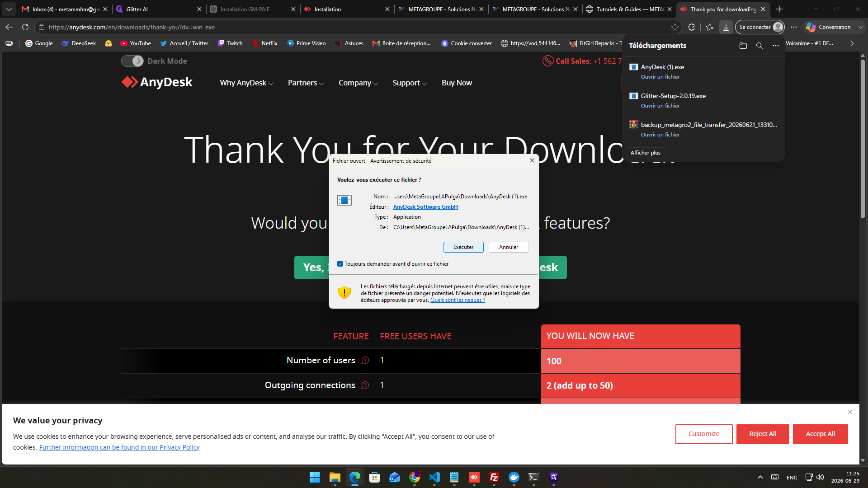
Task: Open DeepSeek bookmark
Action: (79, 43)
